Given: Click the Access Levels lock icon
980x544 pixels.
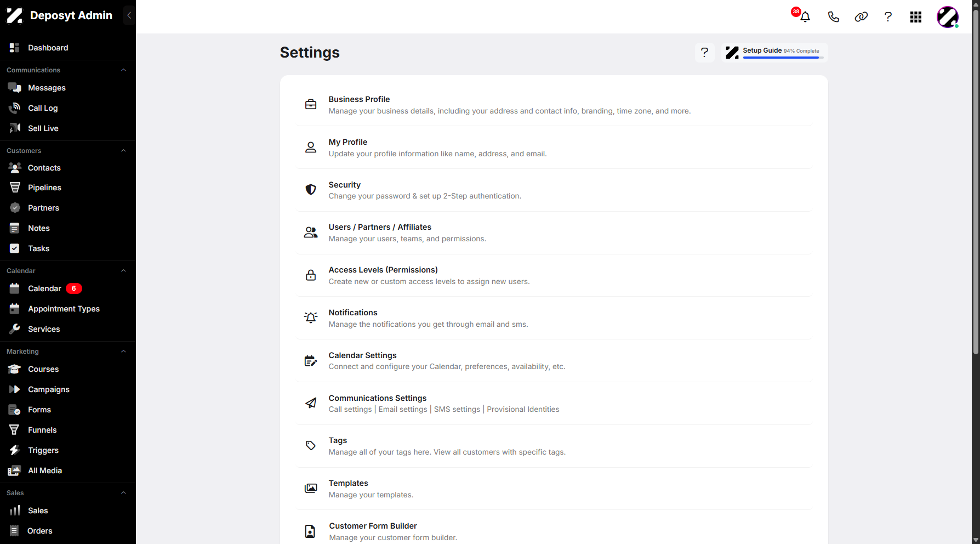Looking at the screenshot, I should click(x=311, y=275).
